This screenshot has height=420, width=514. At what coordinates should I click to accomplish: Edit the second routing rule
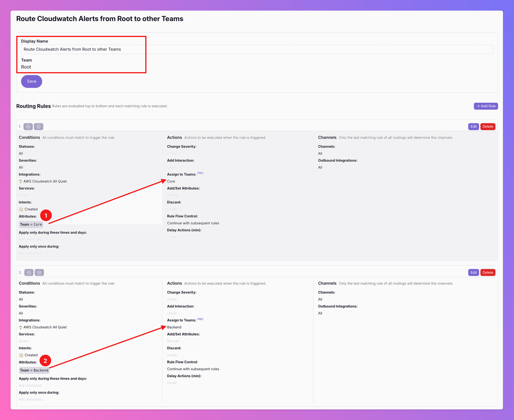click(473, 272)
